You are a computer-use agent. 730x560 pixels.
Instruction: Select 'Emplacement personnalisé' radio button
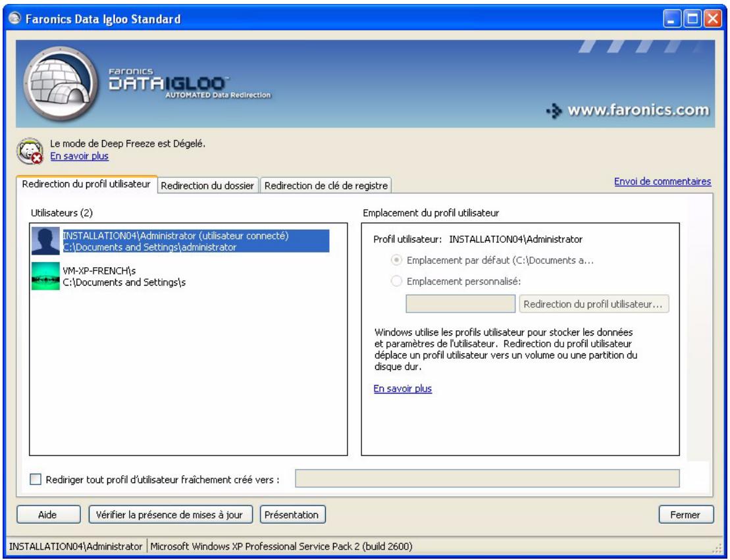pyautogui.click(x=396, y=281)
